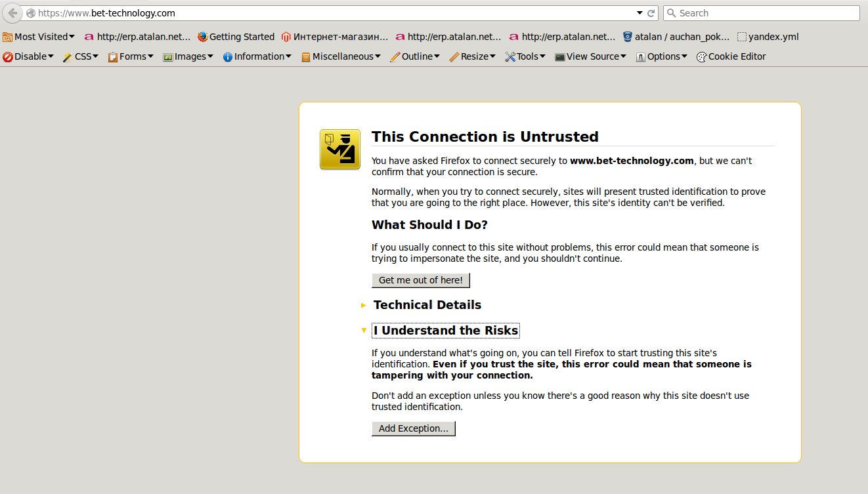Click the yellow passport officer warning icon
The width and height of the screenshot is (868, 494).
coord(340,149)
